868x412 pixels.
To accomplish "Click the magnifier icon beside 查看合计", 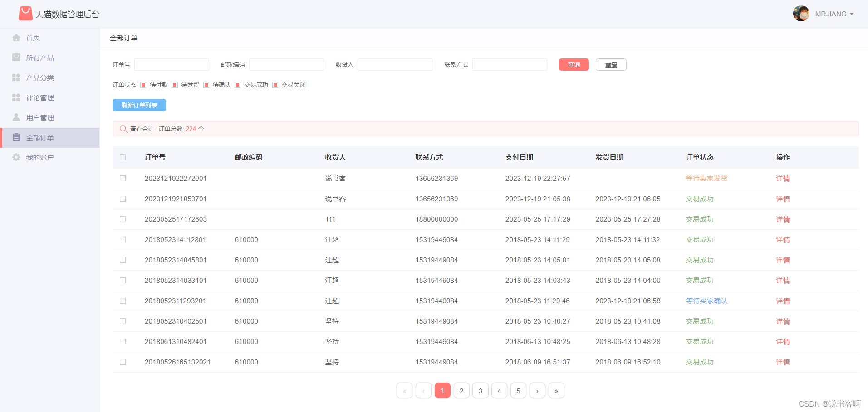I will click(123, 129).
